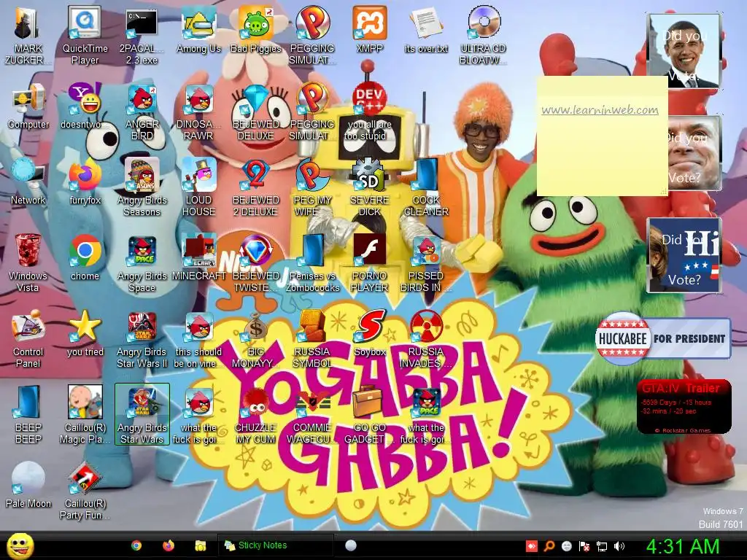Image resolution: width=747 pixels, height=560 pixels.
Task: Select the 'you tried' star icon
Action: (85, 332)
